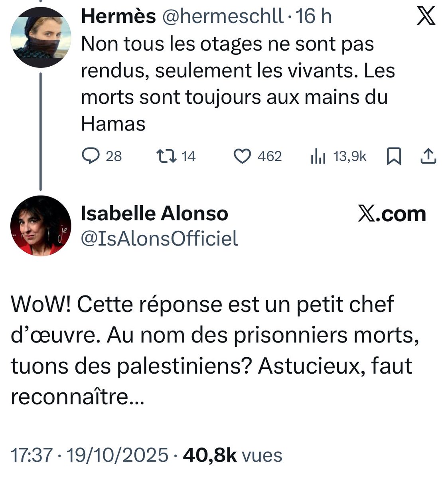
Task: Click the Hermès display name
Action: pos(118,17)
